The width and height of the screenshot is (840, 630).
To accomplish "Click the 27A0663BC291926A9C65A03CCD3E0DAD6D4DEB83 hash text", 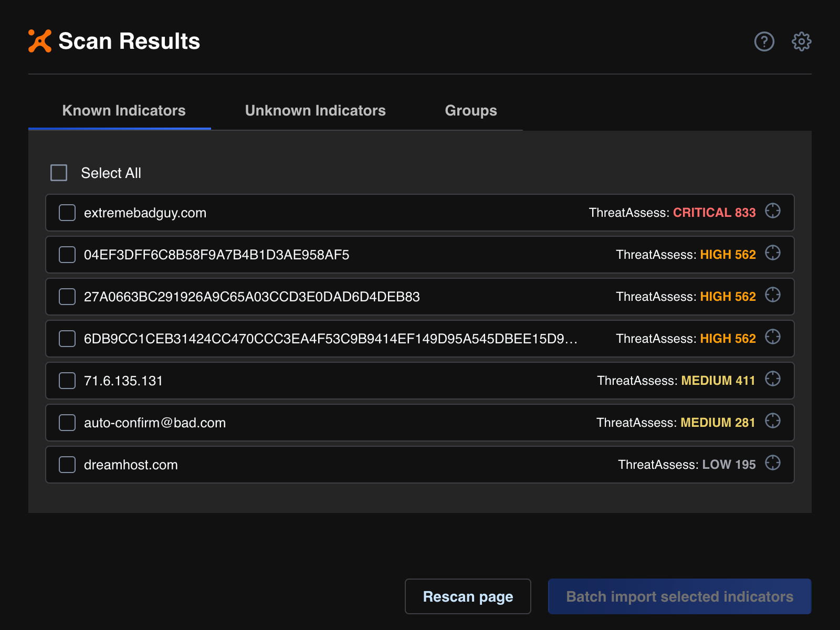I will click(252, 297).
